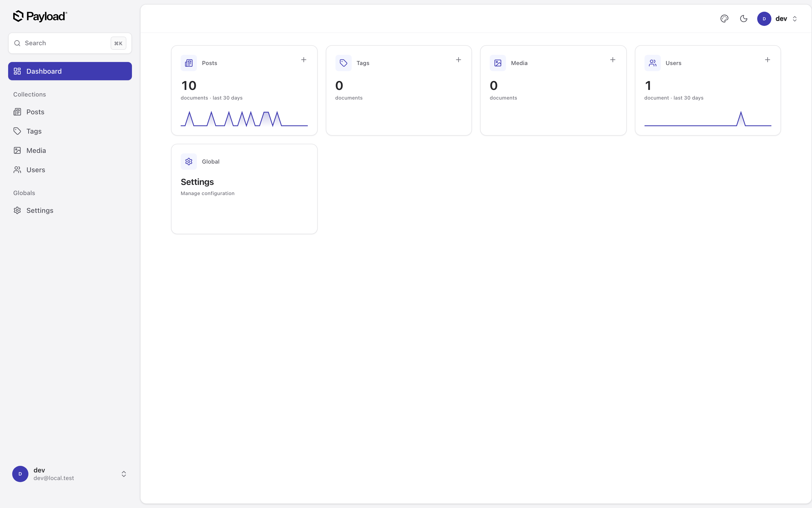The height and width of the screenshot is (508, 812).
Task: Click the Tags card label icon
Action: (x=343, y=63)
